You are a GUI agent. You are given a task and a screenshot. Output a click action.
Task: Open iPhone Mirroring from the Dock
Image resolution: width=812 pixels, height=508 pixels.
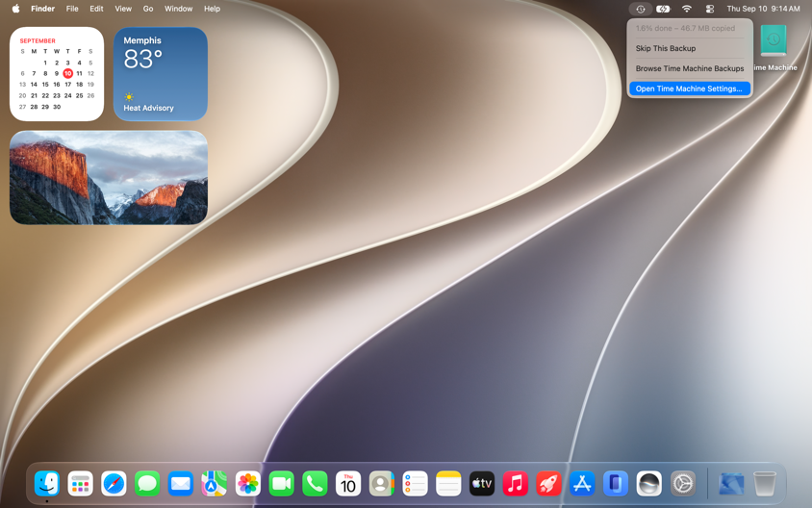pyautogui.click(x=615, y=484)
